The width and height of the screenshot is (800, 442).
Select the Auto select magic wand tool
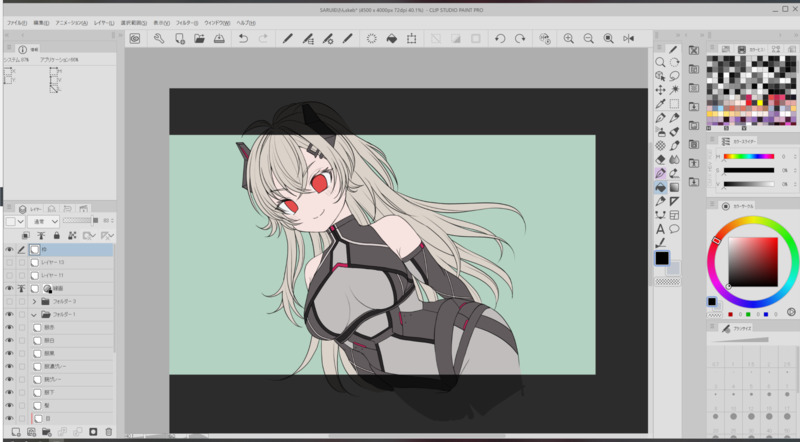pos(674,90)
